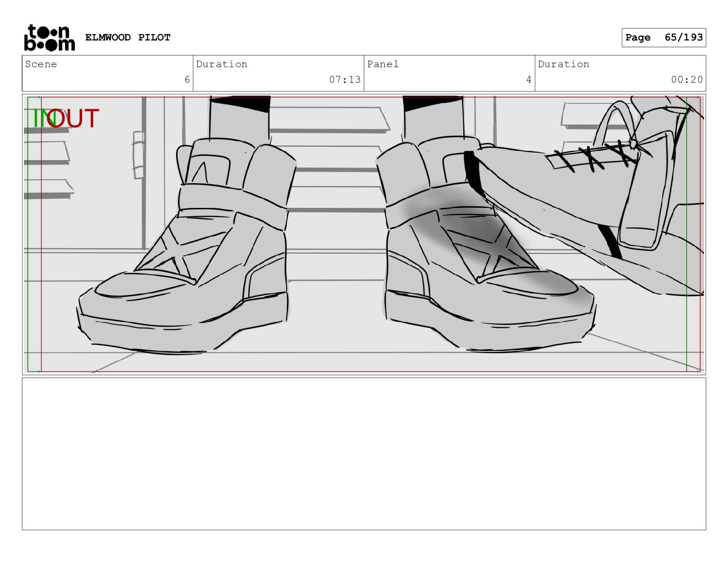Click the Toon Boom logo
The height and width of the screenshot is (563, 728).
[49, 37]
